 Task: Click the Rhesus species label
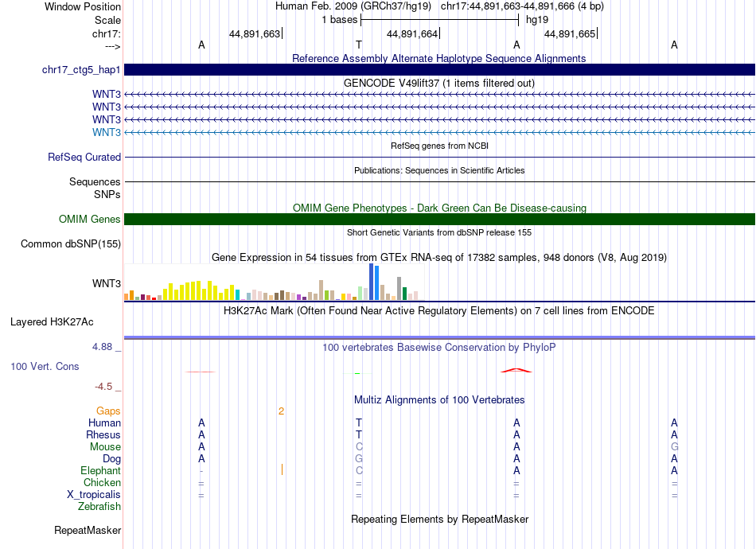(103, 434)
